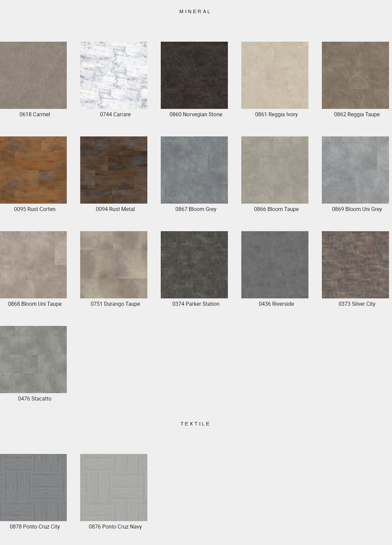Click the "0876 Ponto Cruz Navy" label
This screenshot has height=545, width=392.
pyautogui.click(x=115, y=527)
